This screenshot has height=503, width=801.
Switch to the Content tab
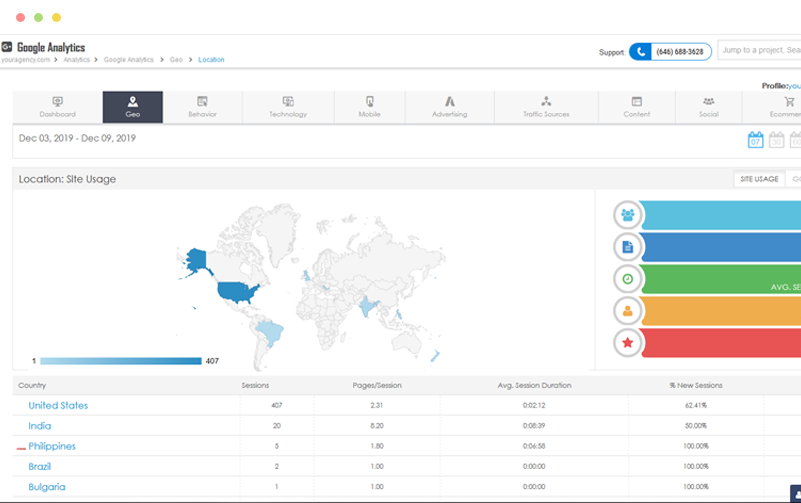(637, 107)
